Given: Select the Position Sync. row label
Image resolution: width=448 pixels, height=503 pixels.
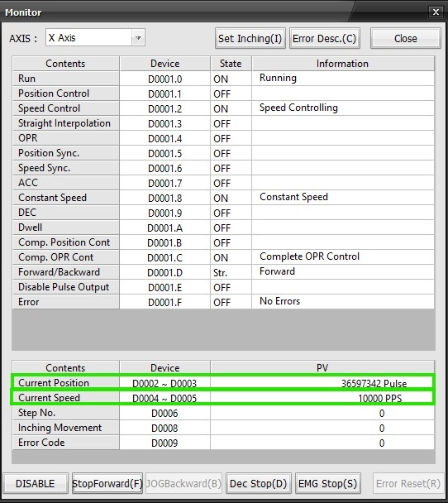Looking at the screenshot, I should [66, 153].
